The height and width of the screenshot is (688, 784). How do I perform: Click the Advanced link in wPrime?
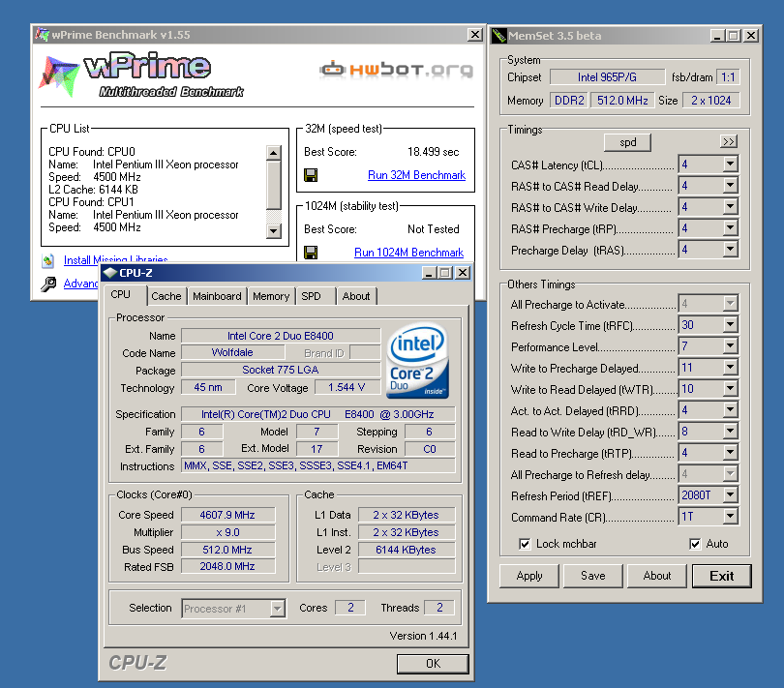click(x=81, y=284)
